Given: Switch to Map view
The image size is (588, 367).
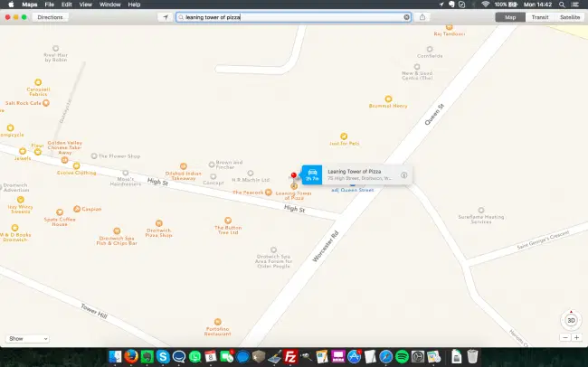Looking at the screenshot, I should coord(510,17).
